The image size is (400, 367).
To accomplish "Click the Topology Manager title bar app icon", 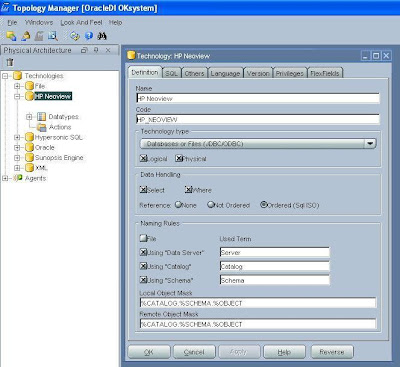I will (x=5, y=7).
